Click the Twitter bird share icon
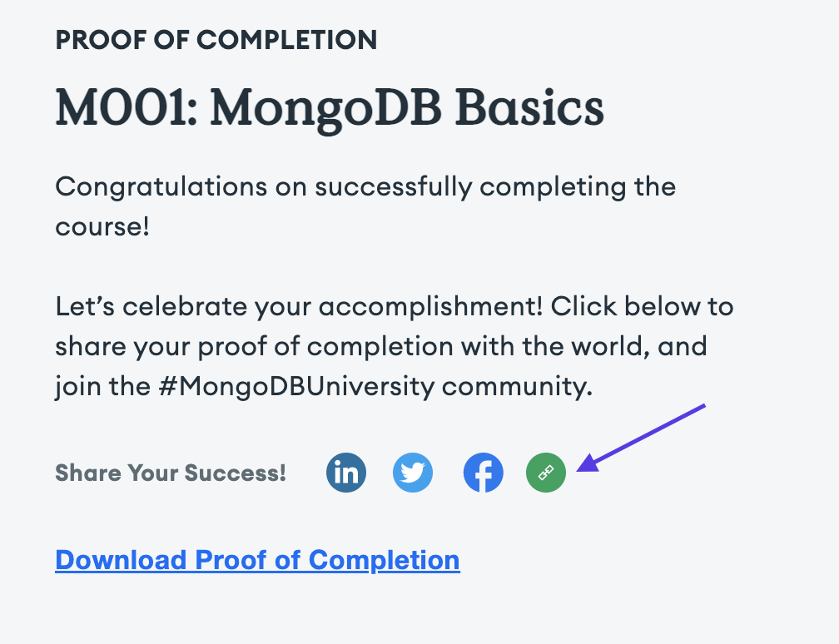This screenshot has width=839, height=644. [413, 473]
